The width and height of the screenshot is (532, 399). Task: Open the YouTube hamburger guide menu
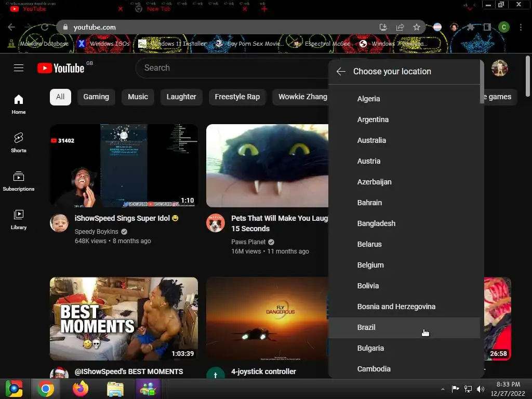[x=19, y=68]
